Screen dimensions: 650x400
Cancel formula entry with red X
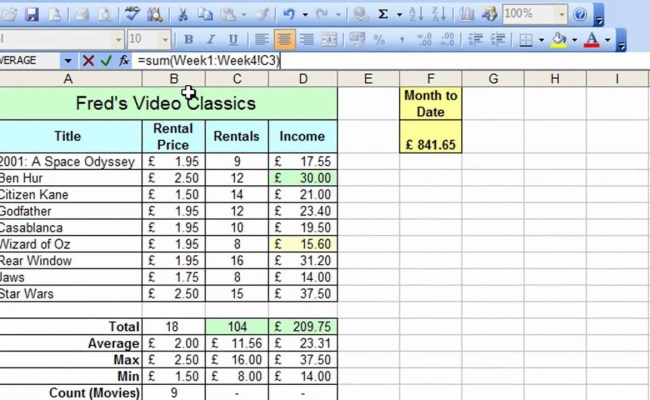coord(88,61)
